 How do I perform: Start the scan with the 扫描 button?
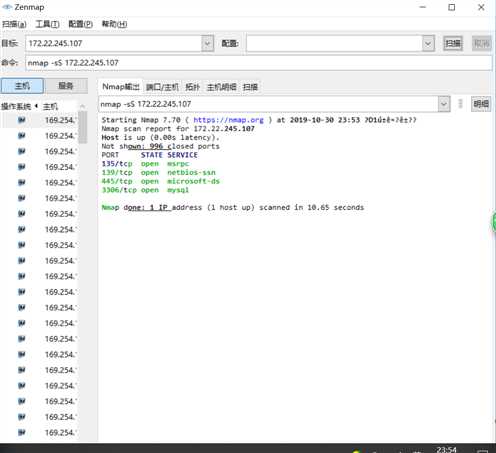point(453,43)
